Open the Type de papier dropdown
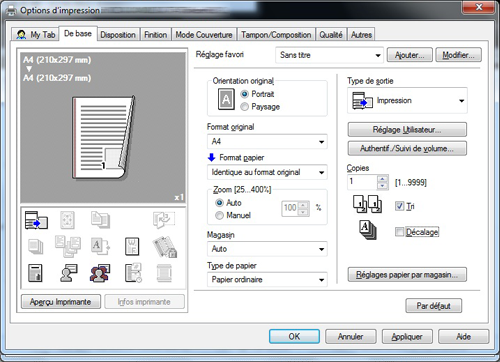 pyautogui.click(x=267, y=280)
